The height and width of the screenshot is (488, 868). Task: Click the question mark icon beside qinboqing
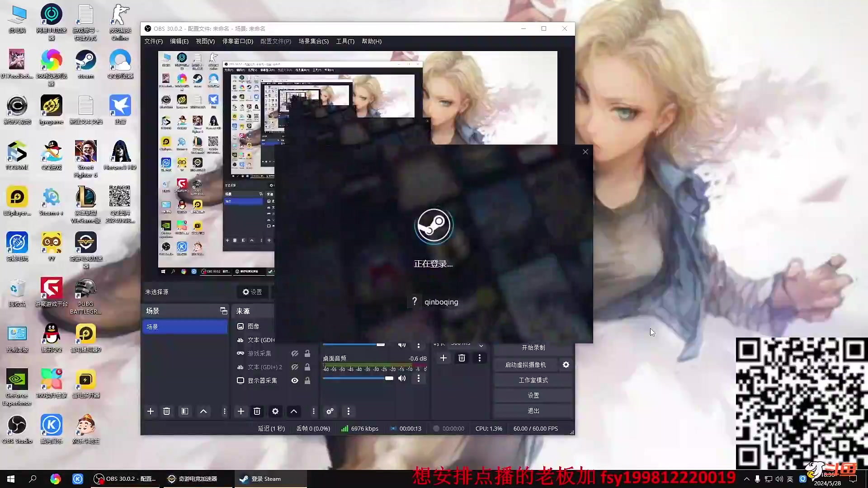point(415,301)
